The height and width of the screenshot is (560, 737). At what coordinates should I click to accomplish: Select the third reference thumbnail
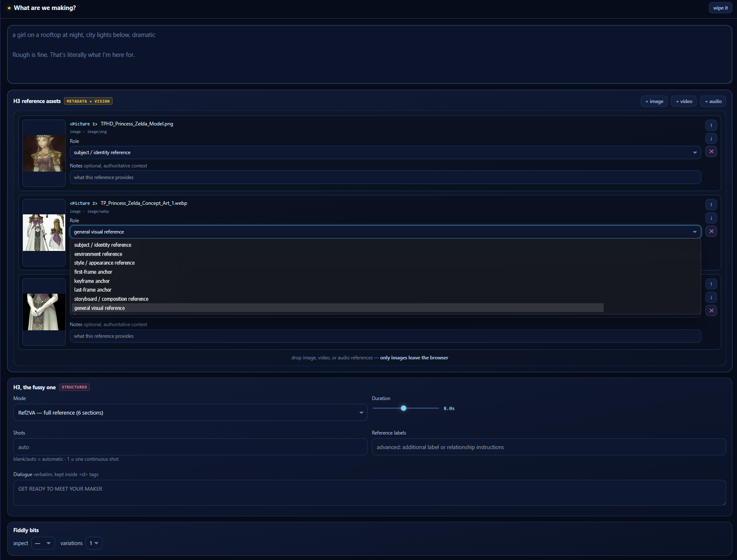click(x=44, y=312)
